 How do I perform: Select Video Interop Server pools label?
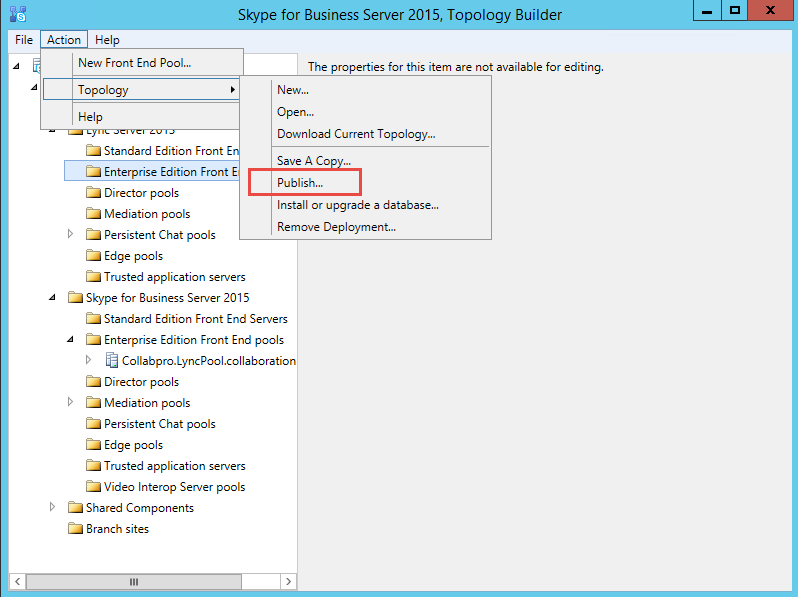(x=175, y=487)
